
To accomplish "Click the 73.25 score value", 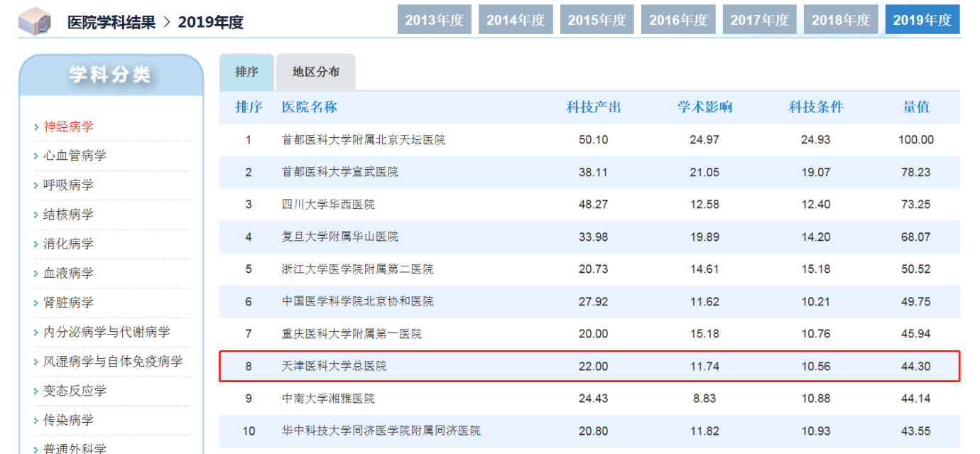I will coord(916,205).
